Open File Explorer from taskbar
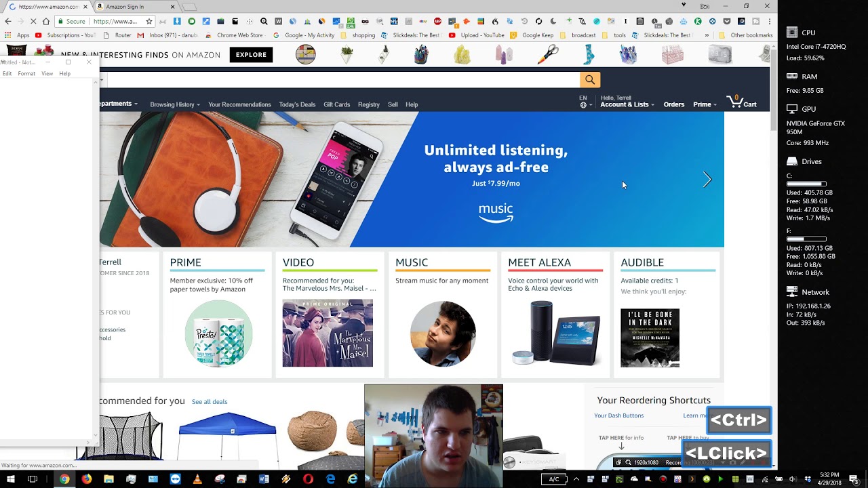This screenshot has height=488, width=868. [108, 479]
